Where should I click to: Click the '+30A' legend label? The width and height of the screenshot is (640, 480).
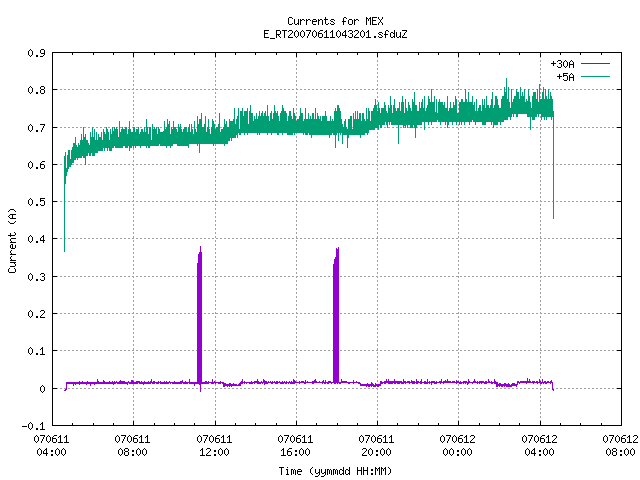coord(562,64)
